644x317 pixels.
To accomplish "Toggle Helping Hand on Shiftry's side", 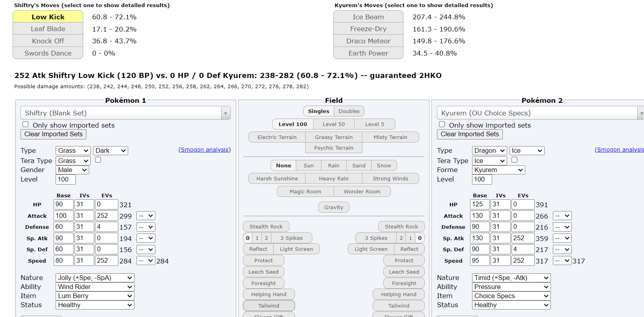I will tap(269, 294).
